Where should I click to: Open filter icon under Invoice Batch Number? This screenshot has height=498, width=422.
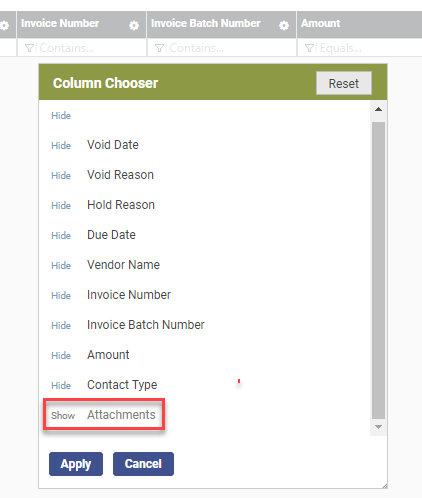point(159,48)
